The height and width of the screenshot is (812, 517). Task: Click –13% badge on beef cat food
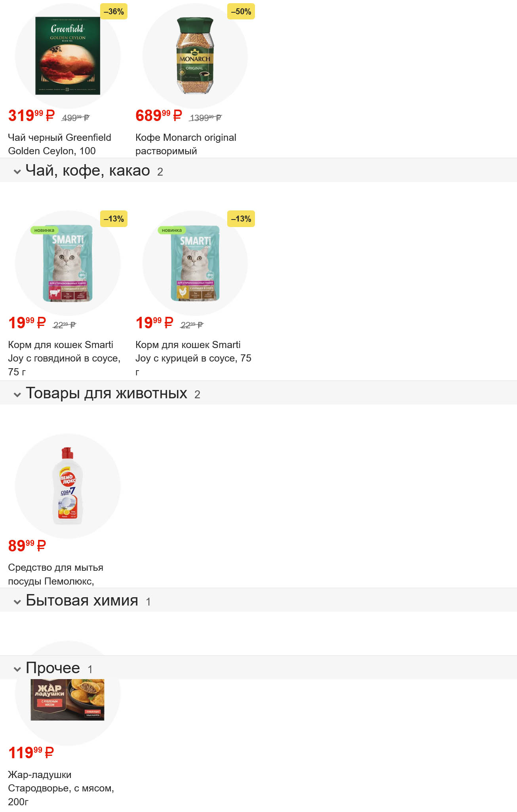coord(114,219)
